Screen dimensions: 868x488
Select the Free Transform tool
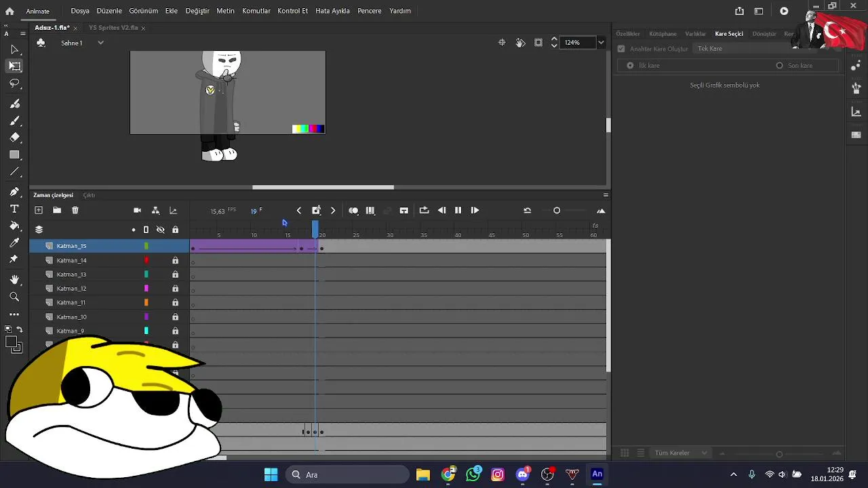tap(15, 66)
